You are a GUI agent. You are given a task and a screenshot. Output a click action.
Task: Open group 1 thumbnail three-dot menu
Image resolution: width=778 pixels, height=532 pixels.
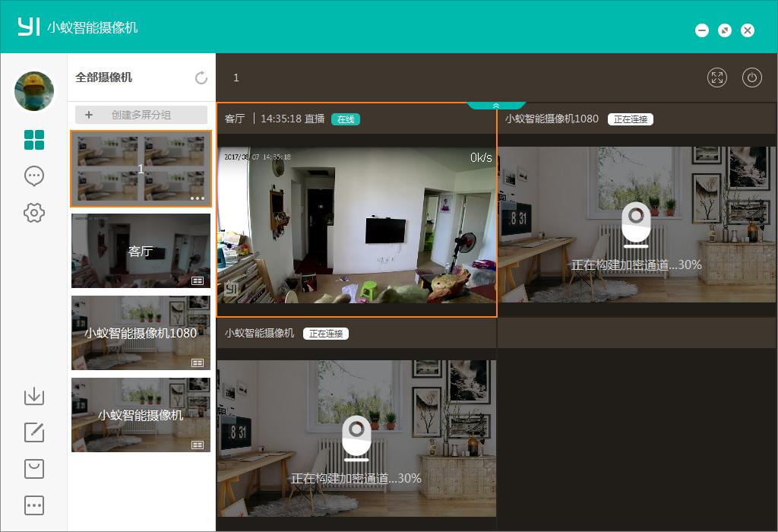click(x=198, y=198)
